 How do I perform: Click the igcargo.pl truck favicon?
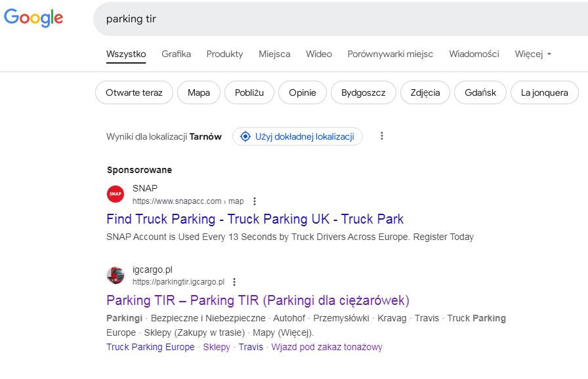[x=115, y=275]
